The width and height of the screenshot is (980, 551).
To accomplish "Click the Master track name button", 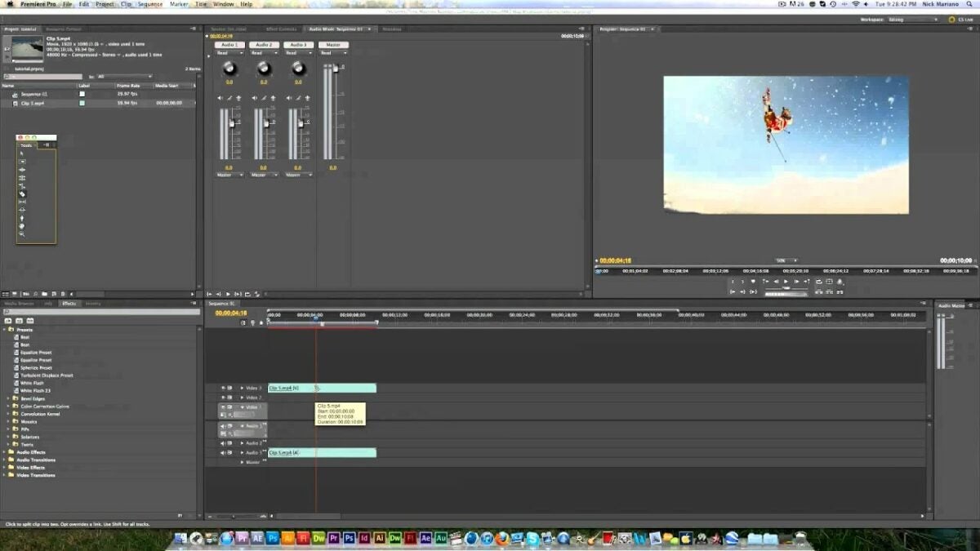I will pyautogui.click(x=333, y=45).
